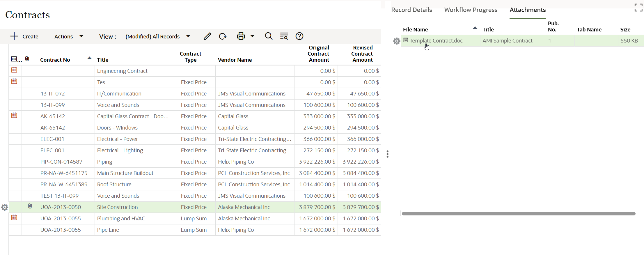The height and width of the screenshot is (255, 644).
Task: Click the attachments horizontal scrollbar
Action: tap(518, 214)
